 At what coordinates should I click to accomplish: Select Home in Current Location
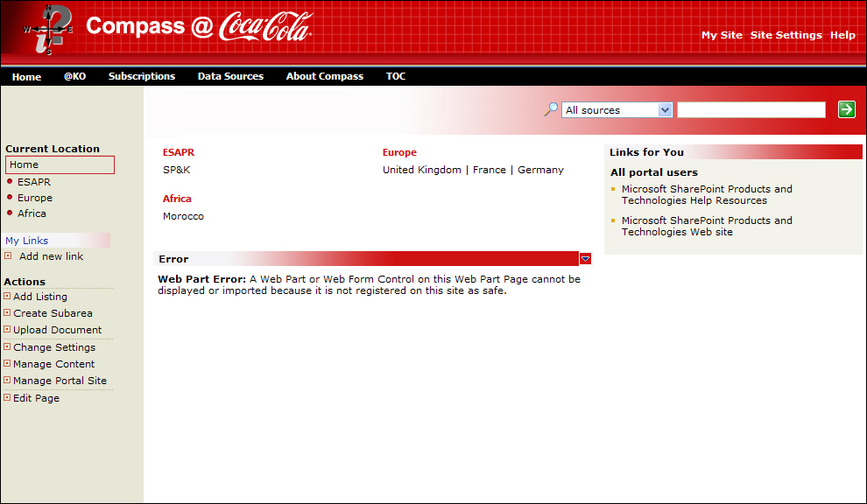pos(60,164)
